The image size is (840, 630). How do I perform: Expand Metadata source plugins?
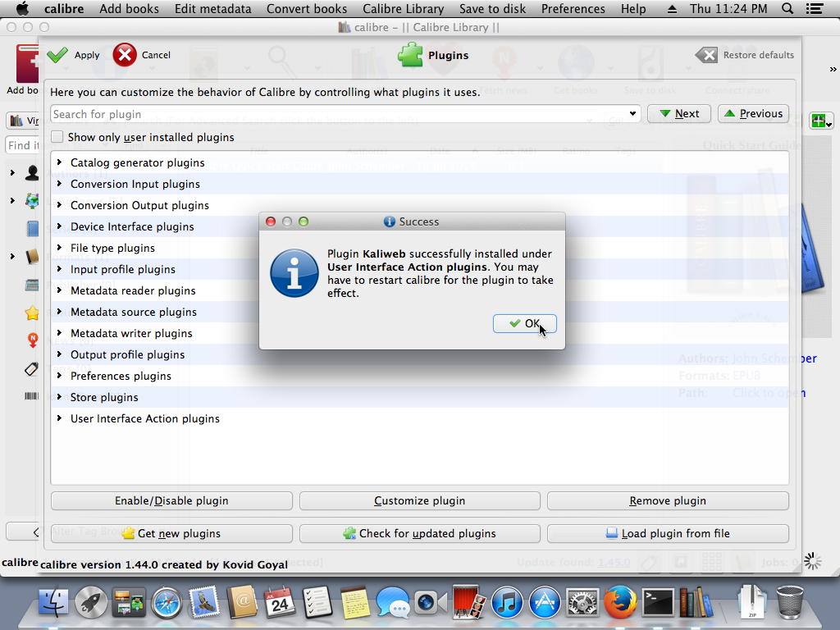[59, 311]
